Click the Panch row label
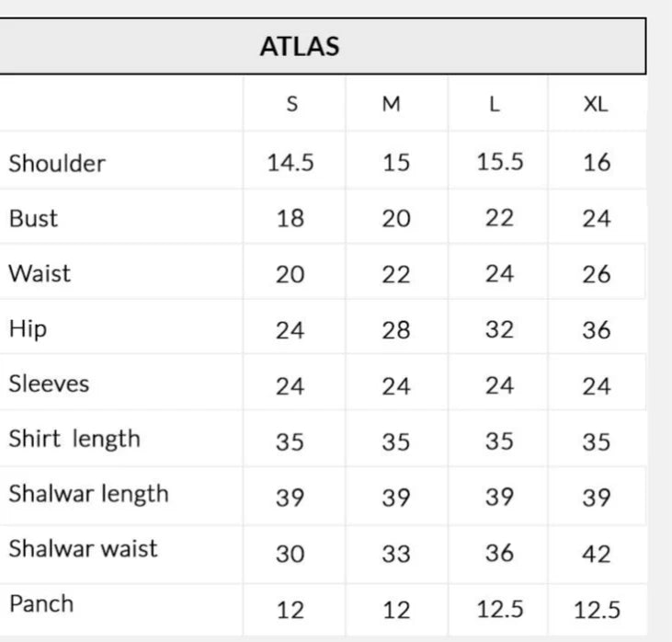This screenshot has height=642, width=672. tap(40, 604)
